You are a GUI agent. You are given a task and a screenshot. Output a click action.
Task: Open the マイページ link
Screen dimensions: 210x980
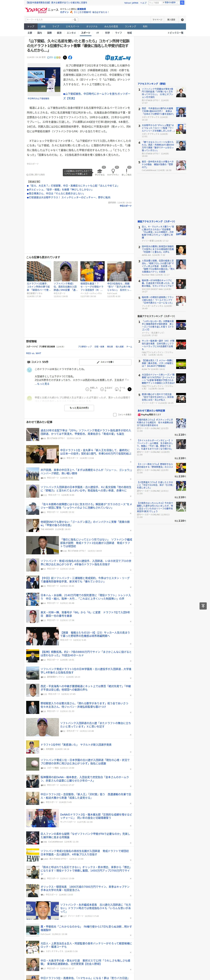click(157, 20)
